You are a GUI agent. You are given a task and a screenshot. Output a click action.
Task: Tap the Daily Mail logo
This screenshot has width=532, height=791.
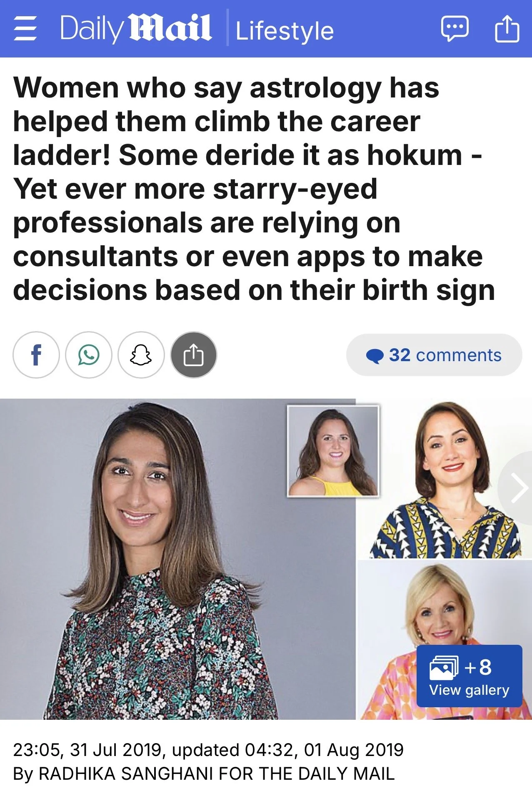[x=136, y=29]
